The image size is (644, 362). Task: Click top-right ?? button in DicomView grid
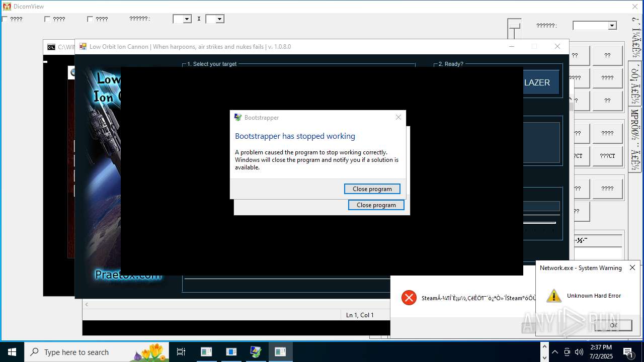607,56
